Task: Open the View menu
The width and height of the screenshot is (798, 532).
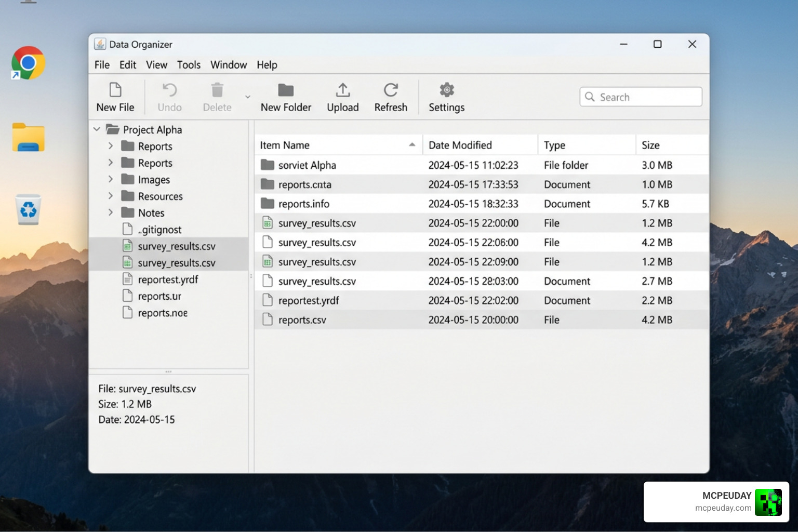Action: [156, 64]
